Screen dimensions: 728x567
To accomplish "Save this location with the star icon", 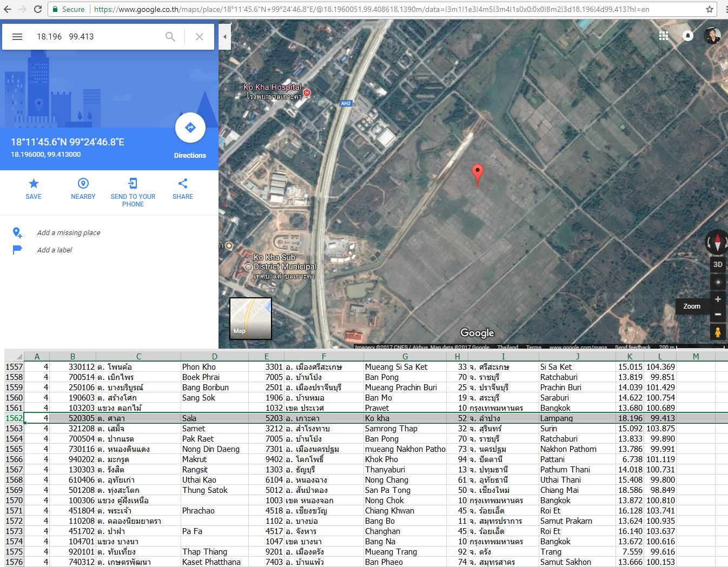I will click(34, 189).
